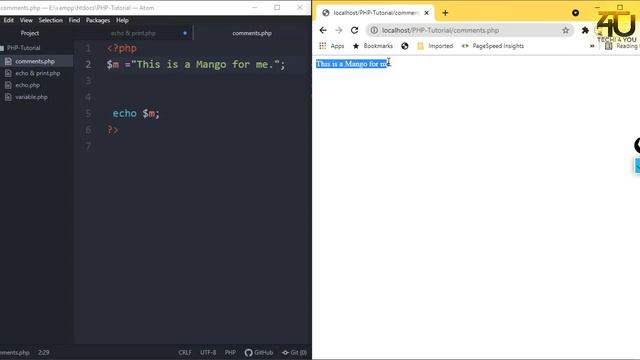Viewport: 640px width, 360px height.
Task: Open the Imported bookmarks folder
Action: tap(435, 46)
